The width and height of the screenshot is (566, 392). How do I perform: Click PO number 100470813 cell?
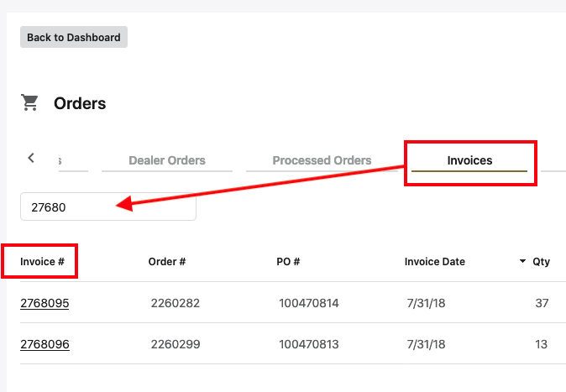tap(308, 343)
